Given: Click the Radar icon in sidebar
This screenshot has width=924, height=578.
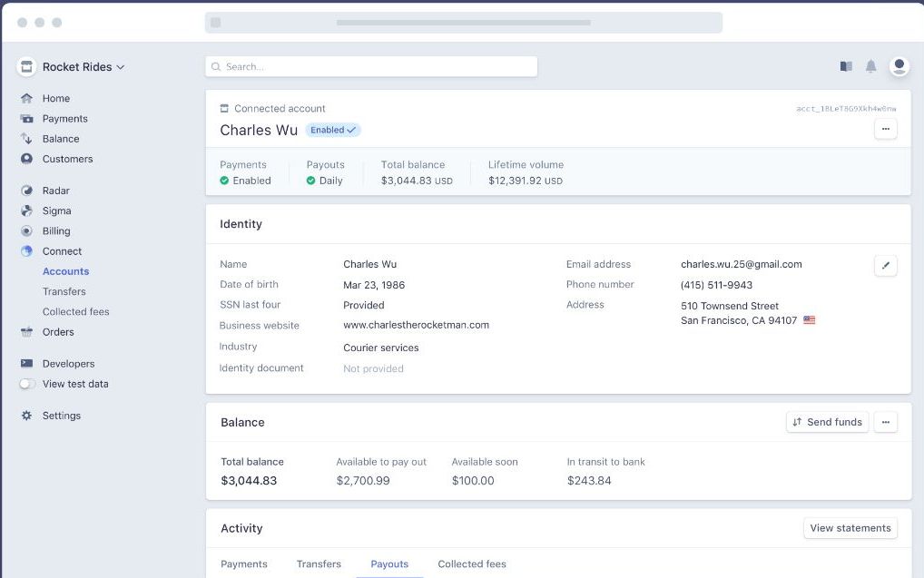Looking at the screenshot, I should pos(26,191).
